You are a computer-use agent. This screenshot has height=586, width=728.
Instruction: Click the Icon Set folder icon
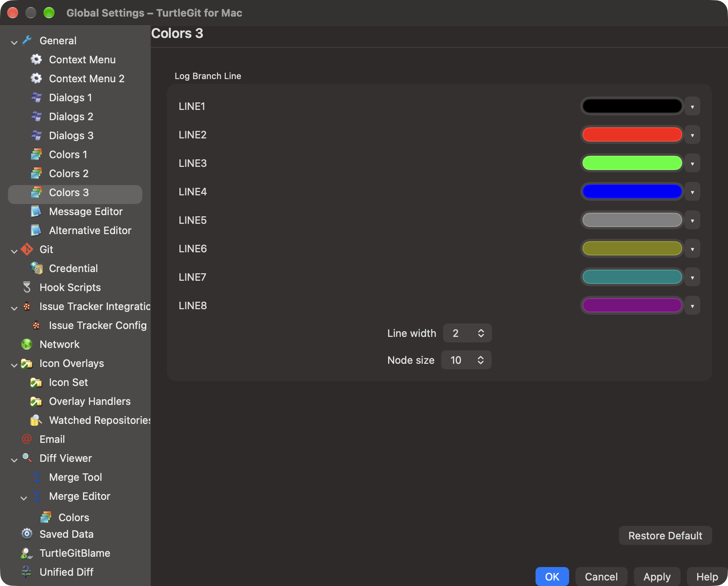click(36, 382)
